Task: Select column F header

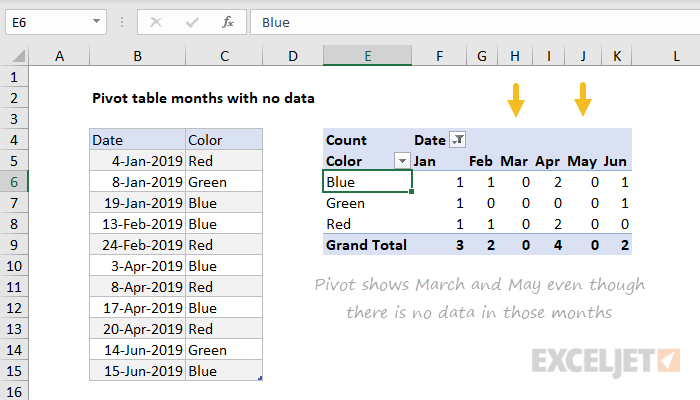Action: pos(439,56)
